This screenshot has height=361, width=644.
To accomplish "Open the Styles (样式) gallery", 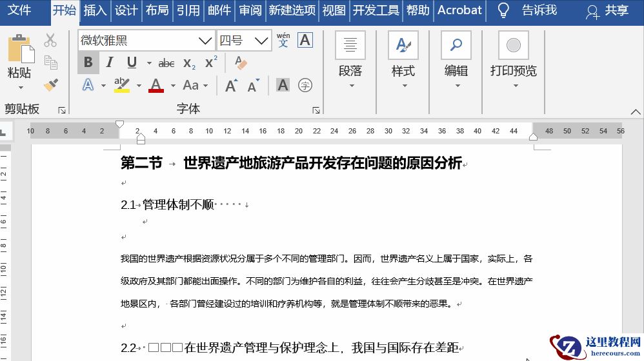I will pyautogui.click(x=403, y=61).
